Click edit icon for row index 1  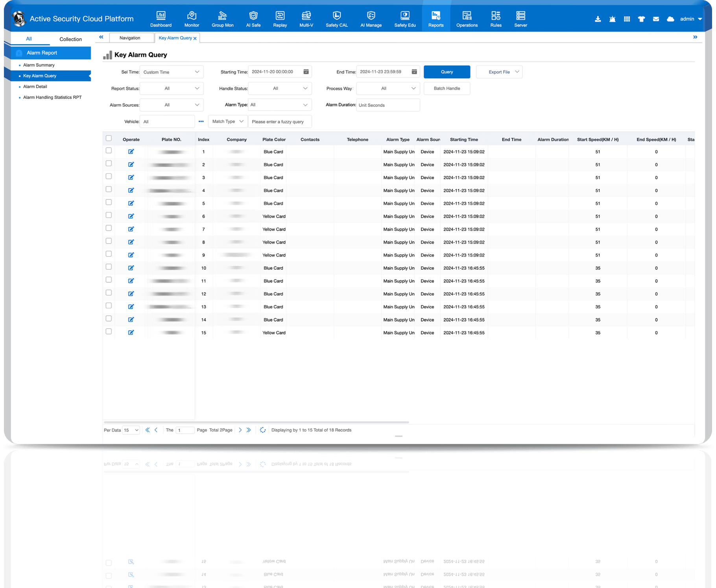click(131, 152)
